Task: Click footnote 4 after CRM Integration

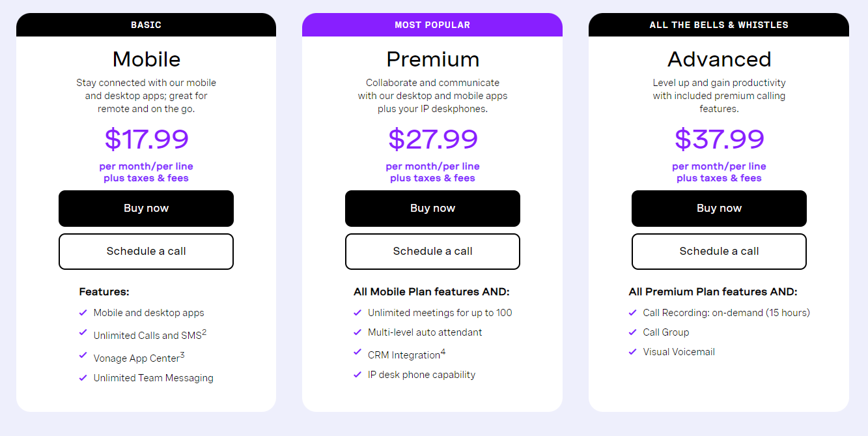Action: (443, 352)
